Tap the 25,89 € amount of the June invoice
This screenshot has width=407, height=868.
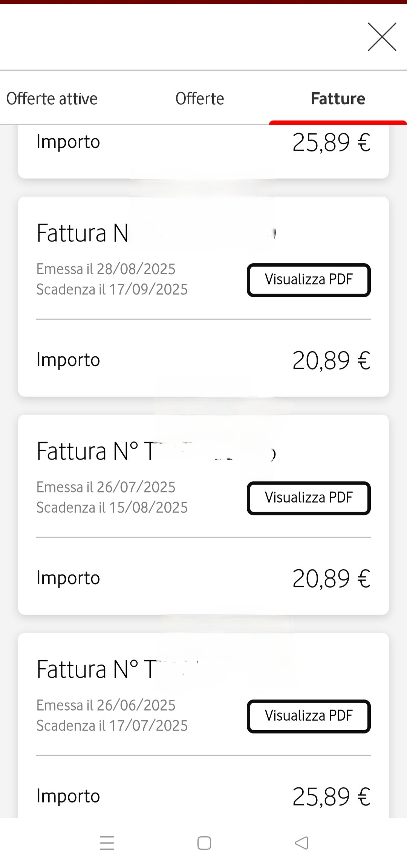(x=331, y=797)
